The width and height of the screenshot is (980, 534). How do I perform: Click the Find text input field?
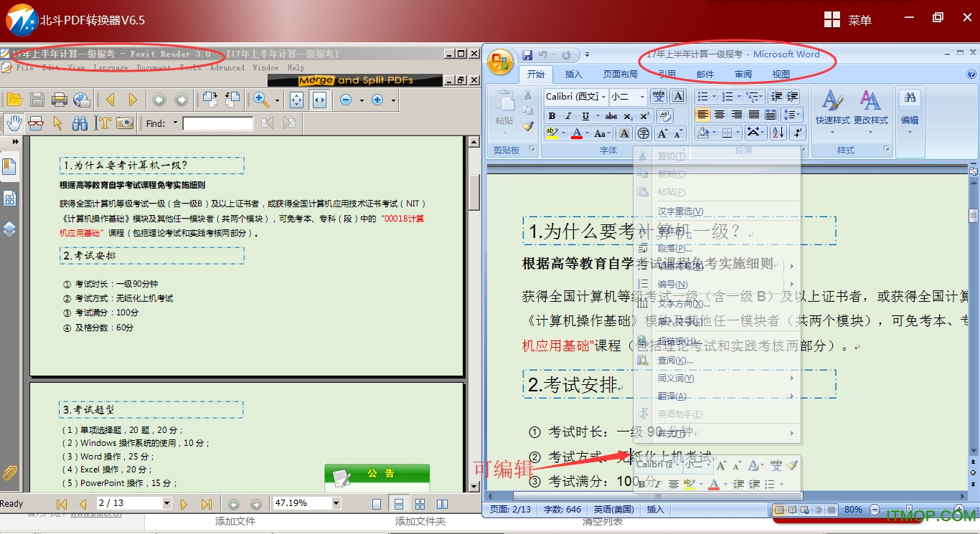(x=217, y=124)
